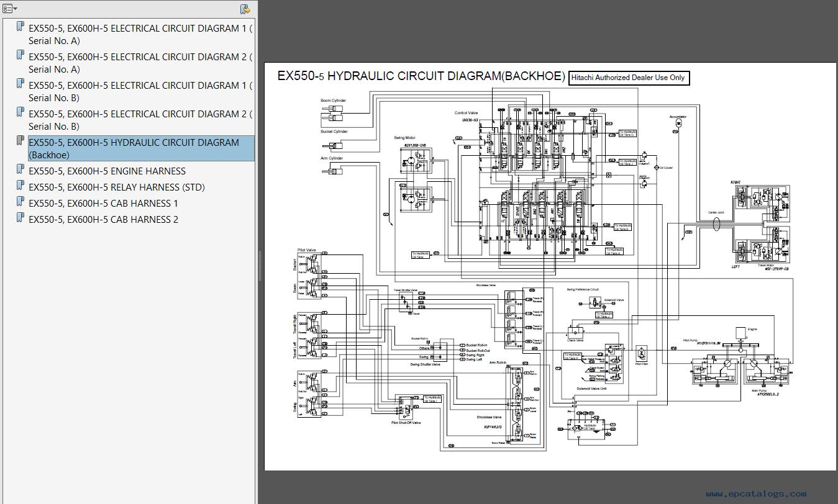Click the find current bookmark icon
Viewport: 838px width, 504px height.
(245, 9)
